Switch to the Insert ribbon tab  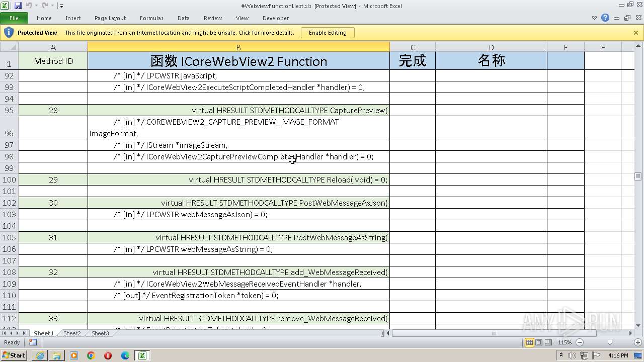pyautogui.click(x=73, y=18)
